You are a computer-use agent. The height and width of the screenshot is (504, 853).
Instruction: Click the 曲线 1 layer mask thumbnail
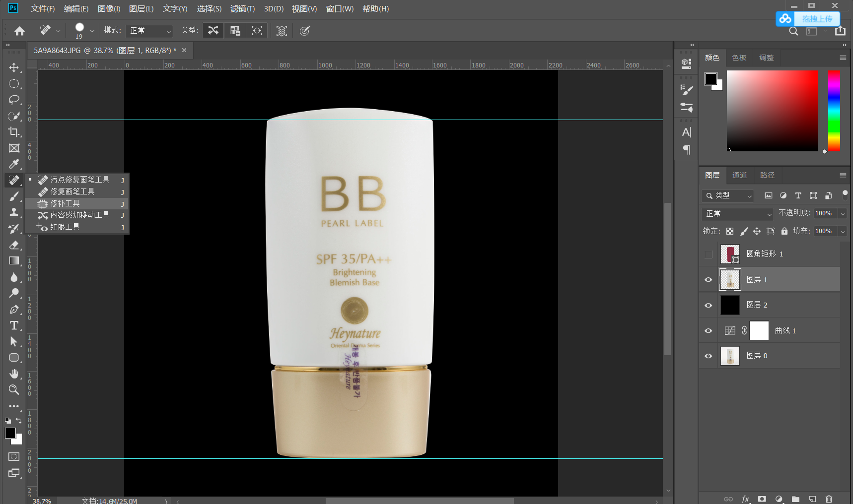coord(759,330)
